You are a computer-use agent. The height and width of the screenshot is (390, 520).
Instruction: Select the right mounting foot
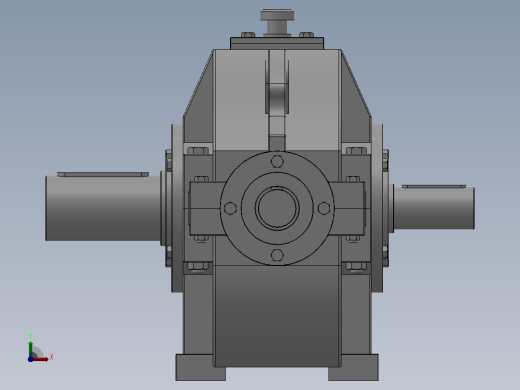pos(353,367)
